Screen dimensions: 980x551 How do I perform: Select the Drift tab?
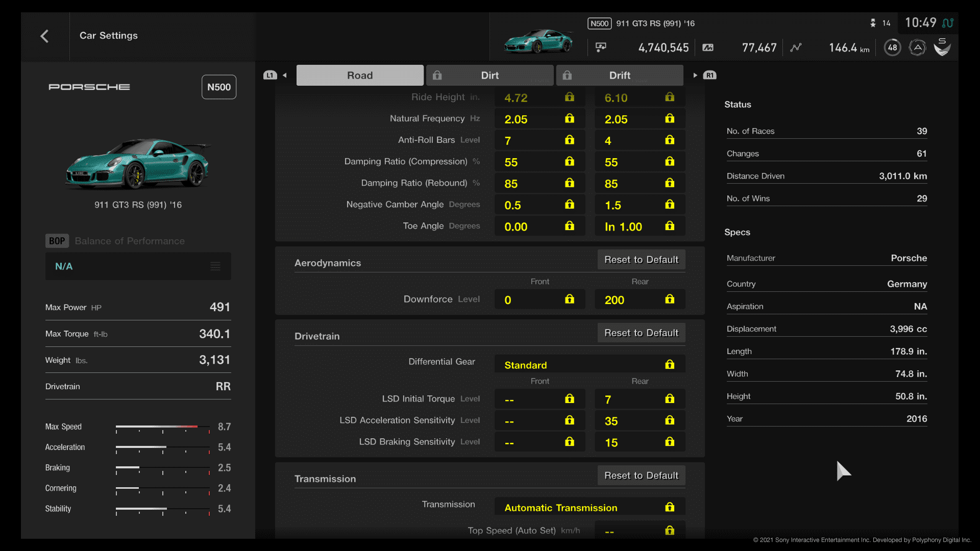point(620,76)
